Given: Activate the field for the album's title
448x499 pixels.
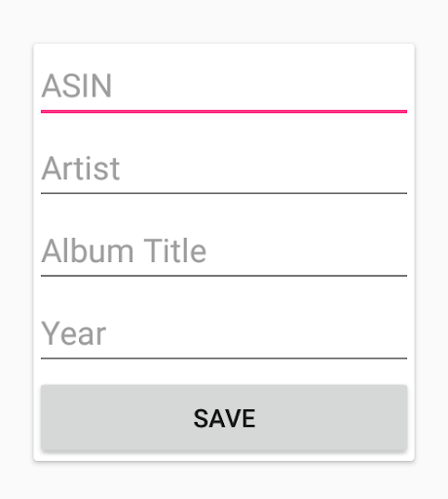Looking at the screenshot, I should [224, 251].
